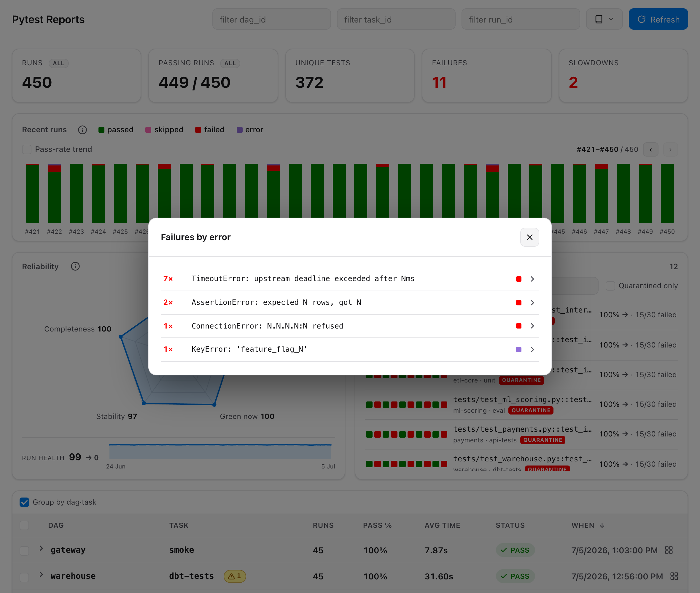Click info icon next to Recent runs
Viewport: 700px width, 593px height.
(82, 130)
